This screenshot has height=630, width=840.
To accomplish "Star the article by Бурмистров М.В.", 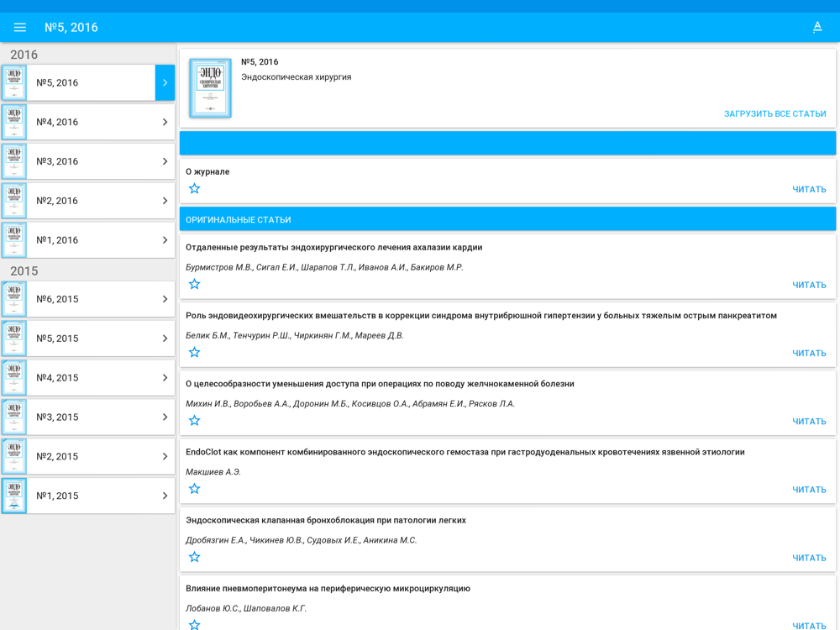I will (195, 284).
